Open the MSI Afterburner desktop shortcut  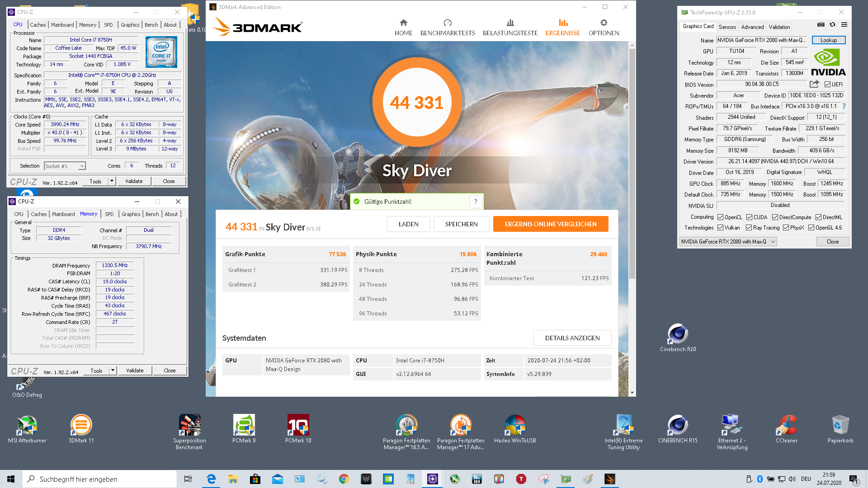(x=27, y=429)
